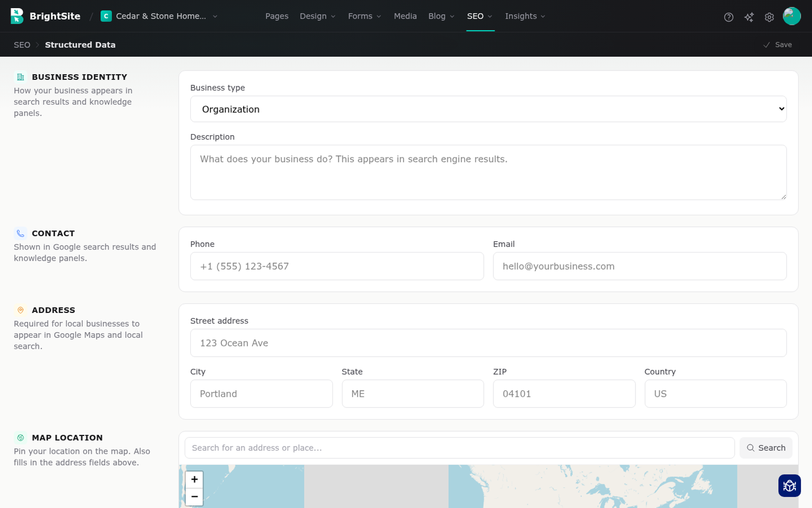Open the Design dropdown menu

(318, 16)
